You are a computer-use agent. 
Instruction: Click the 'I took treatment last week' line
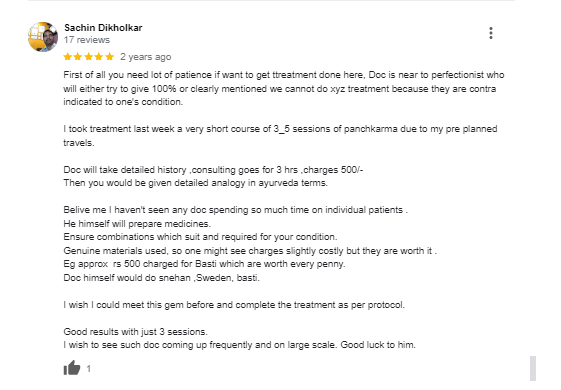pyautogui.click(x=280, y=136)
